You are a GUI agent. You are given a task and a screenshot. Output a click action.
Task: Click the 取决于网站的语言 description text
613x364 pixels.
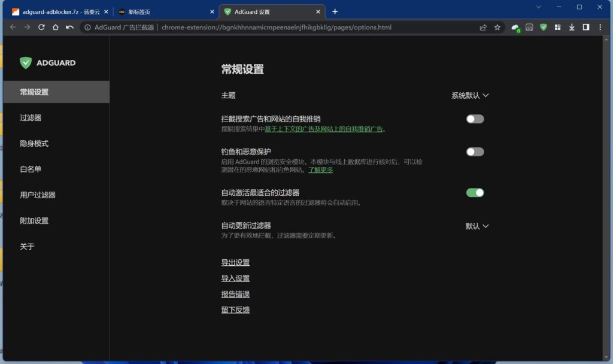point(292,202)
